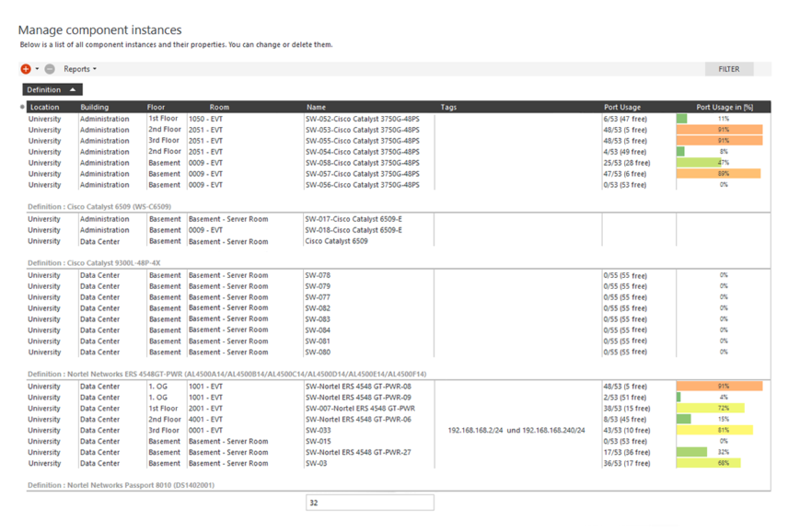Viewport: 788px width, 532px height.
Task: Sort by the Floor column header
Action: (156, 107)
